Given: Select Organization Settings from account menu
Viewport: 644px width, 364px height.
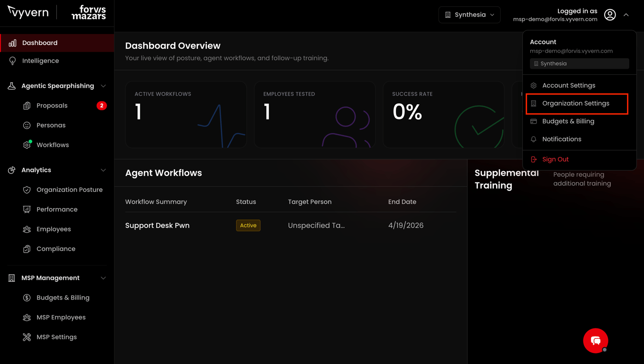Looking at the screenshot, I should [577, 103].
